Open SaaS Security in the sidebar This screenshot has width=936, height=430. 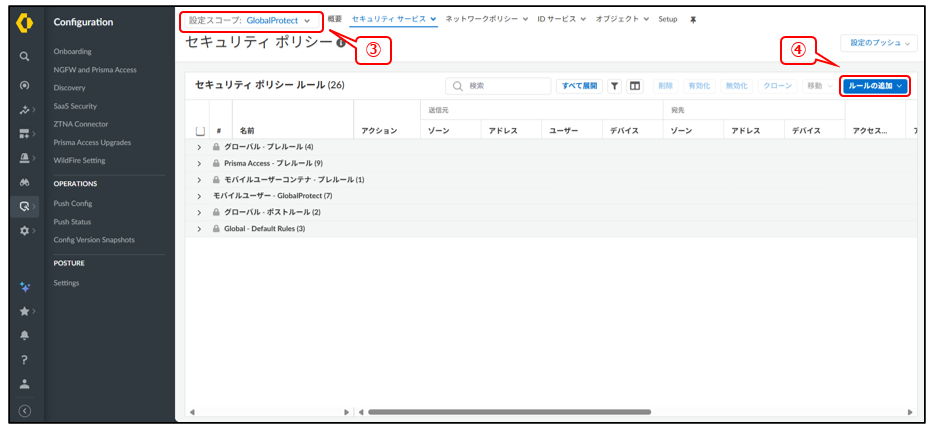click(x=75, y=106)
